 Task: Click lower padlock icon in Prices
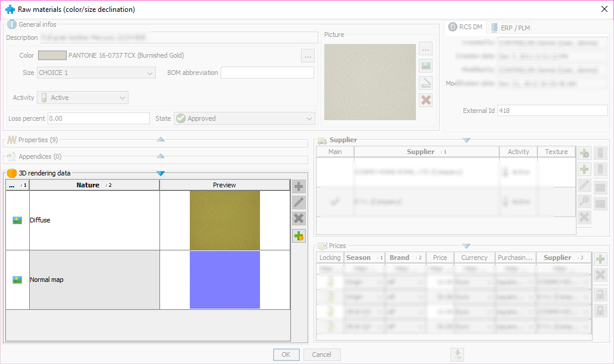(600, 311)
